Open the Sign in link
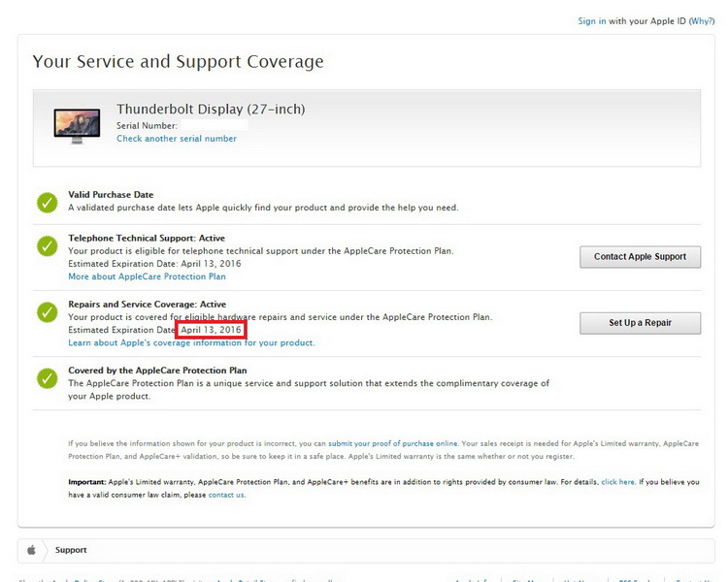728x582 pixels. [x=591, y=21]
